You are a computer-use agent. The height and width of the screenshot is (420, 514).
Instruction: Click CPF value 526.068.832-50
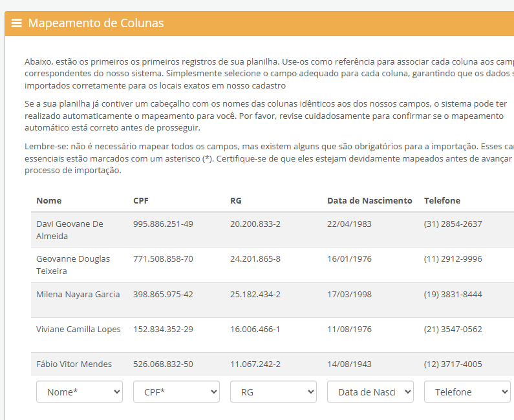pyautogui.click(x=163, y=364)
